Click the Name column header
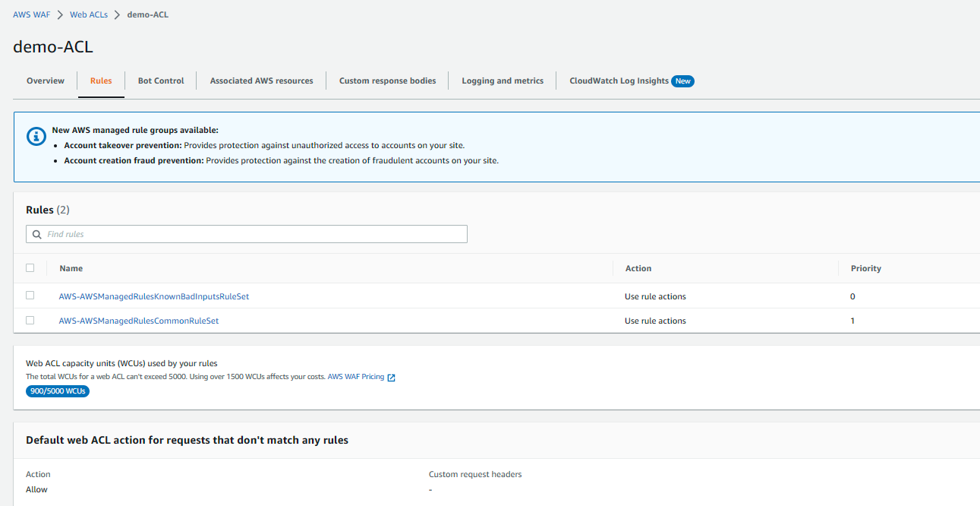Screen dimensions: 980x506 pos(71,268)
